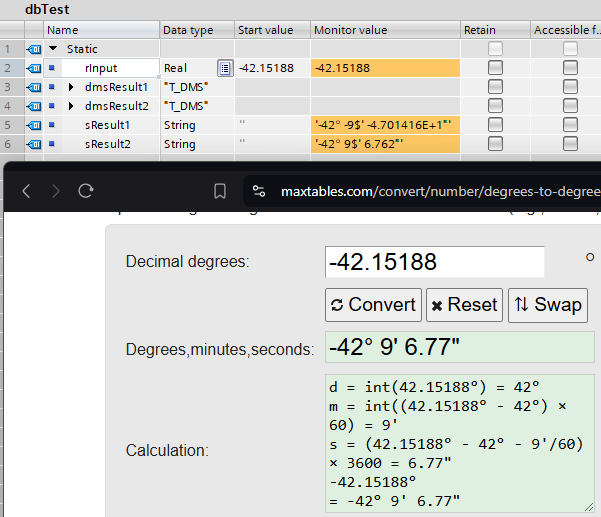Click the Data type column header
This screenshot has width=601, height=517.
pyautogui.click(x=196, y=30)
